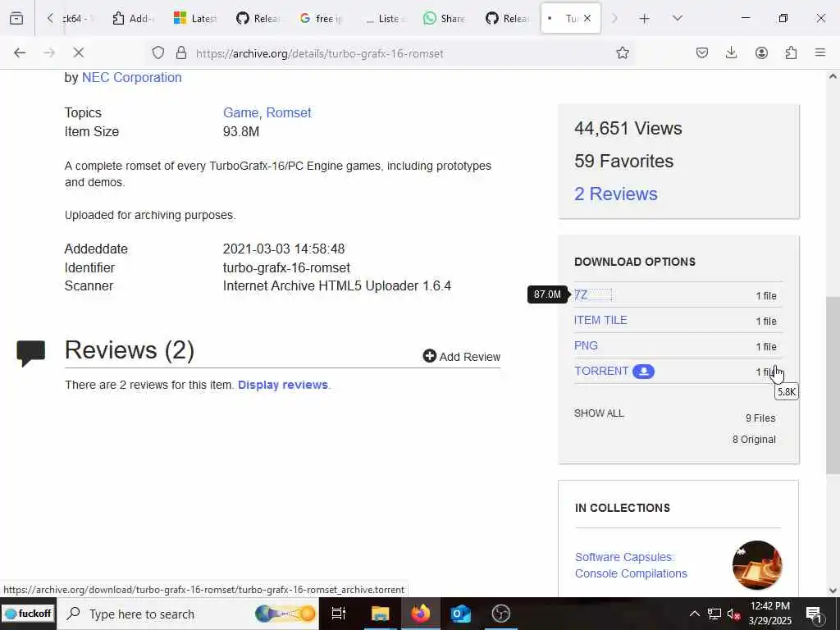Open the muted volume tray icon

(x=733, y=614)
